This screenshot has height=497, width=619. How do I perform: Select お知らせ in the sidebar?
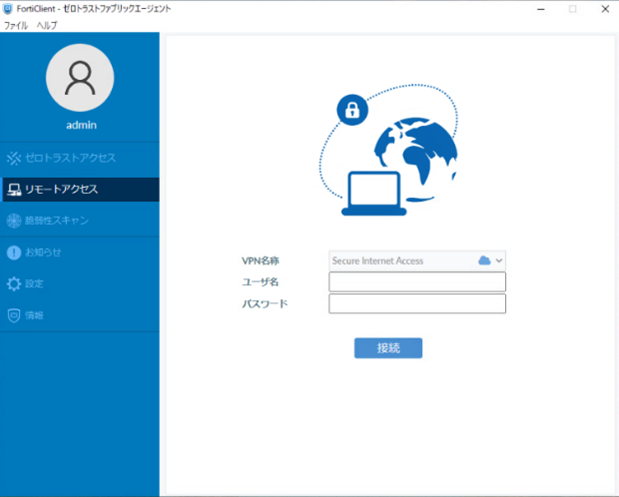(x=80, y=252)
